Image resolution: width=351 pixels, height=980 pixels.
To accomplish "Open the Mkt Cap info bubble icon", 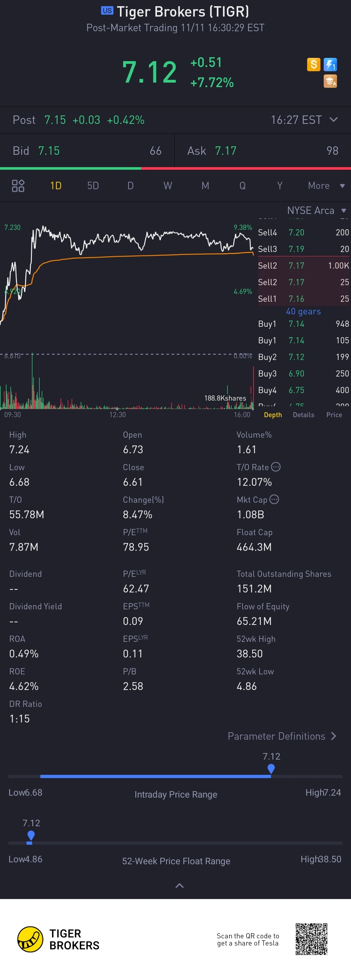I will (x=274, y=499).
